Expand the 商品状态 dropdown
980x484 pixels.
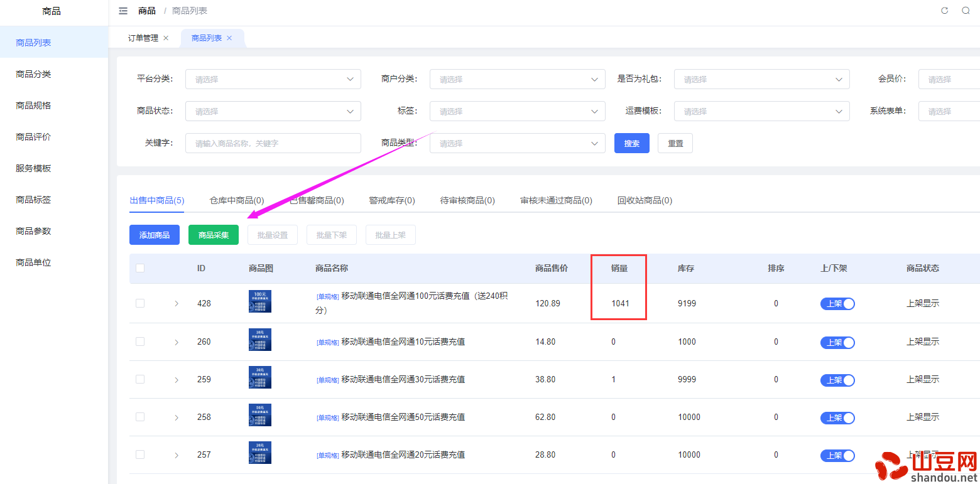point(273,111)
